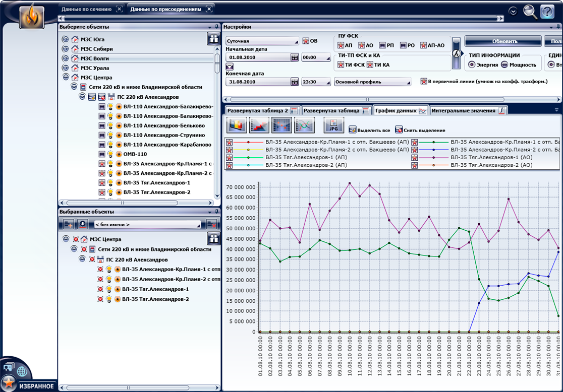
Task: Open the Данные по сечению tab
Action: tap(87, 9)
